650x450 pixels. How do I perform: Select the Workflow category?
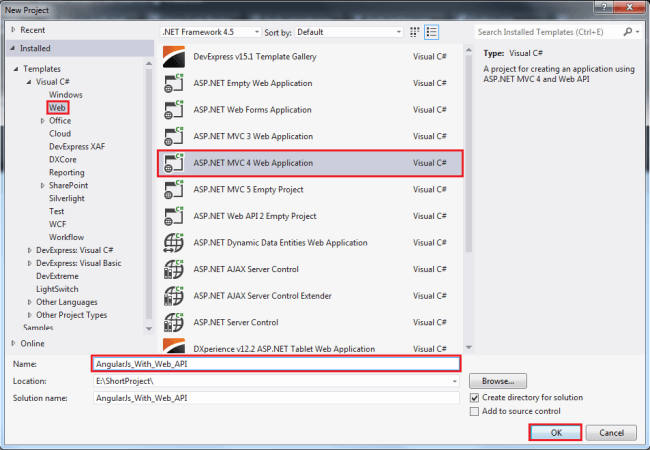click(x=66, y=237)
